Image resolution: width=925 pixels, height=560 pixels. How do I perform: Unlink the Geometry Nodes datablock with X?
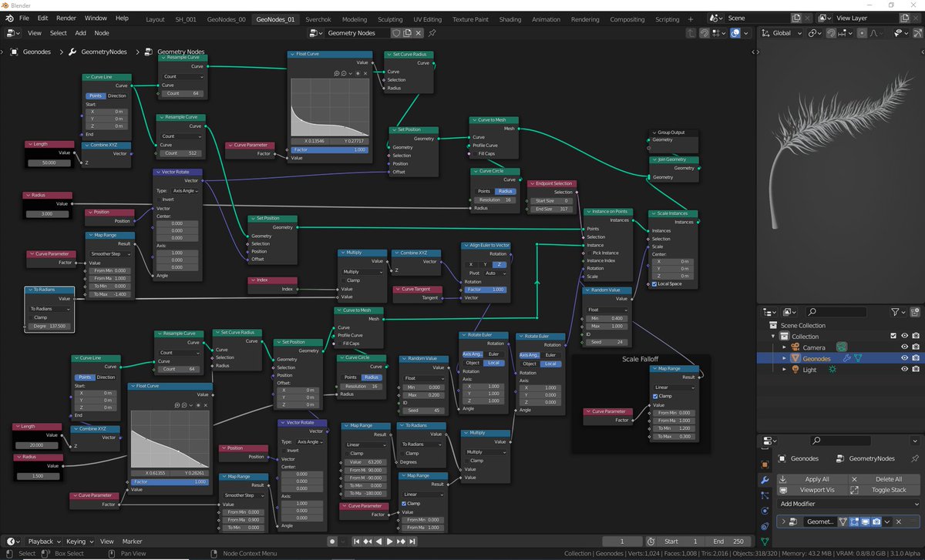[x=419, y=33]
